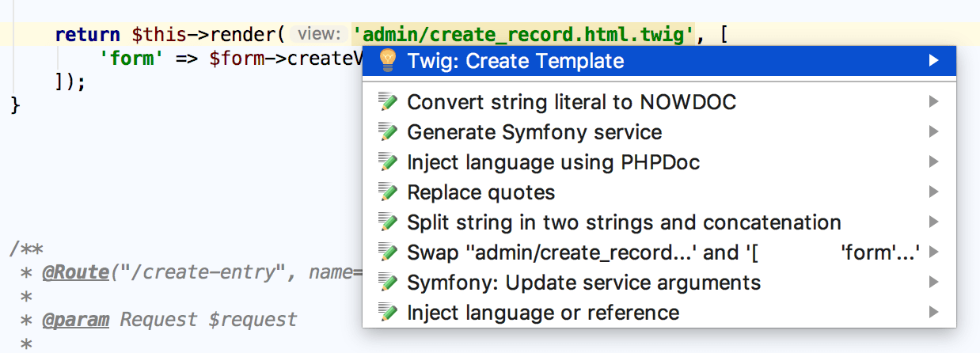Click pencil icon beside Convert string literal to NOWDOC
Screen dimensions: 980x353
[388, 102]
